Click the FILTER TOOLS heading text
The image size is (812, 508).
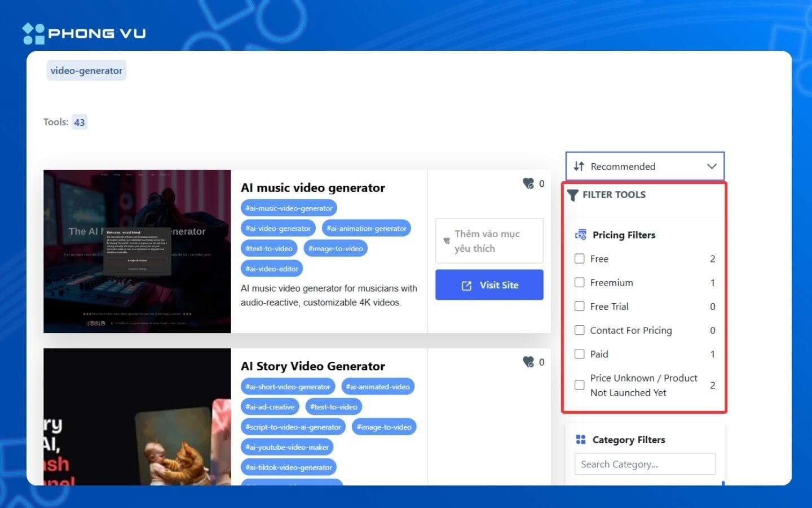[614, 195]
